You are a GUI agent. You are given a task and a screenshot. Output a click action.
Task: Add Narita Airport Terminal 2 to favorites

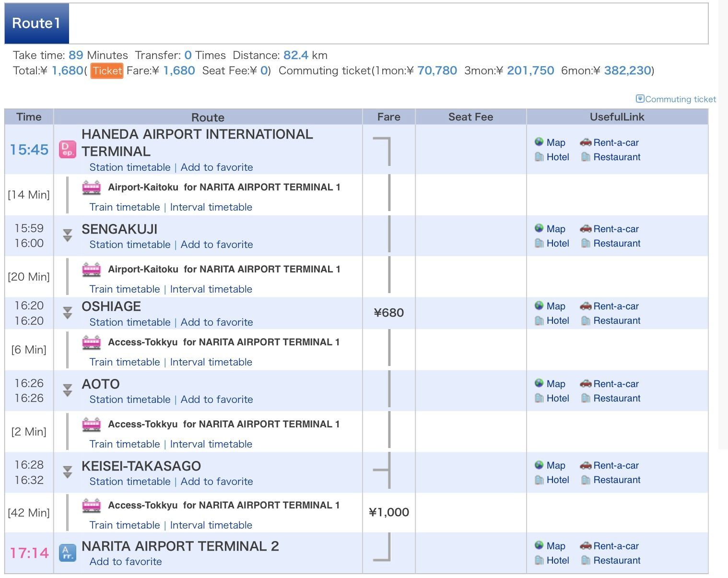[126, 562]
